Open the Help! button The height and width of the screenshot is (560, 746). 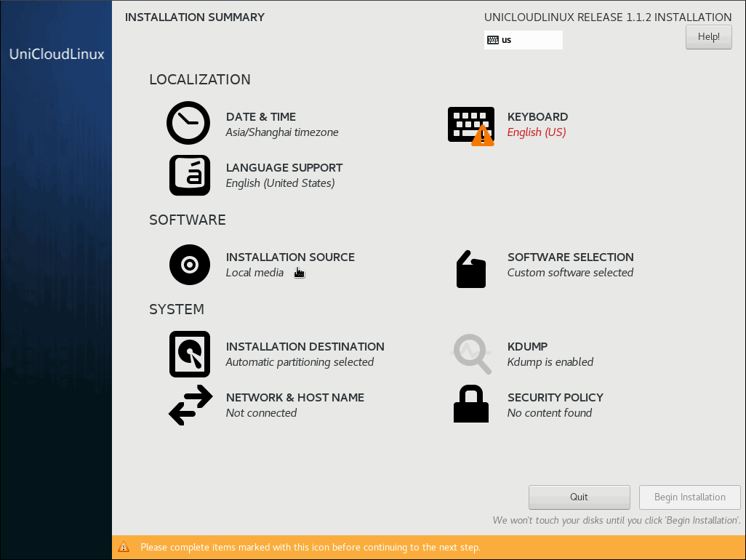tap(708, 36)
